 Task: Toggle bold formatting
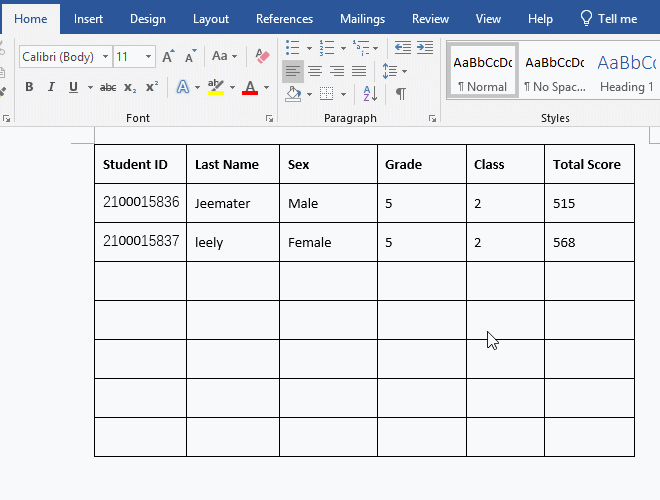pos(29,88)
